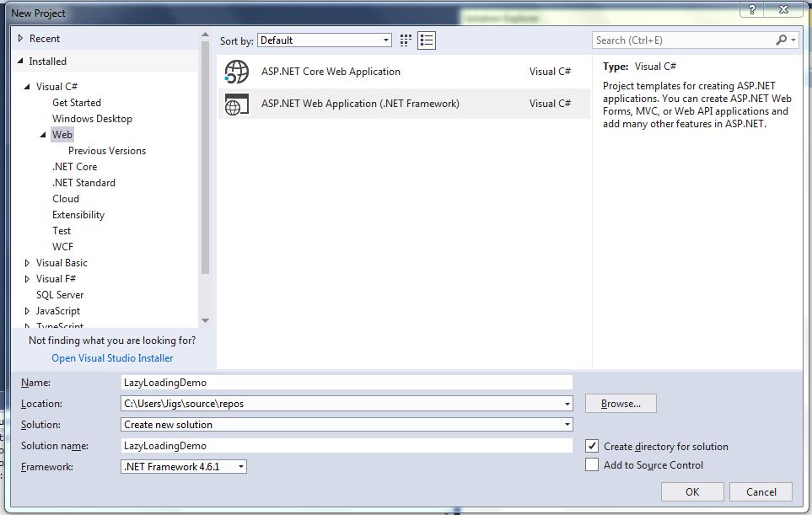Viewport: 812px width, 515px height.
Task: Switch to medium icons list view
Action: 427,40
